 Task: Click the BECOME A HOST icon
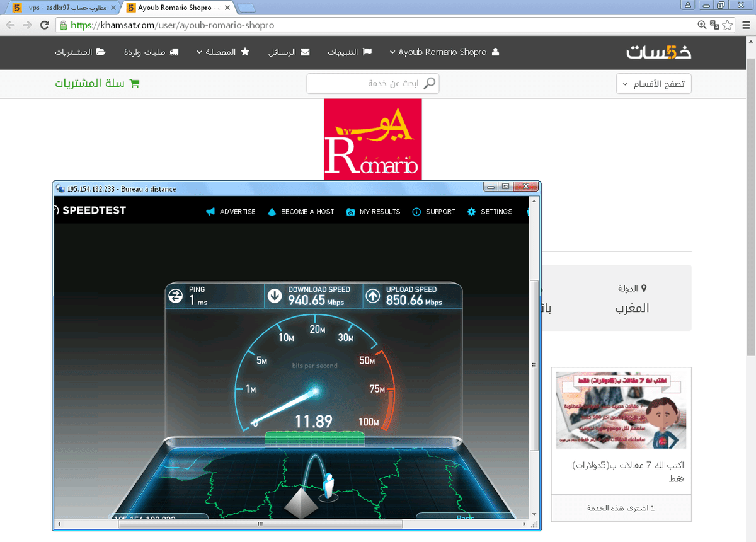click(272, 212)
